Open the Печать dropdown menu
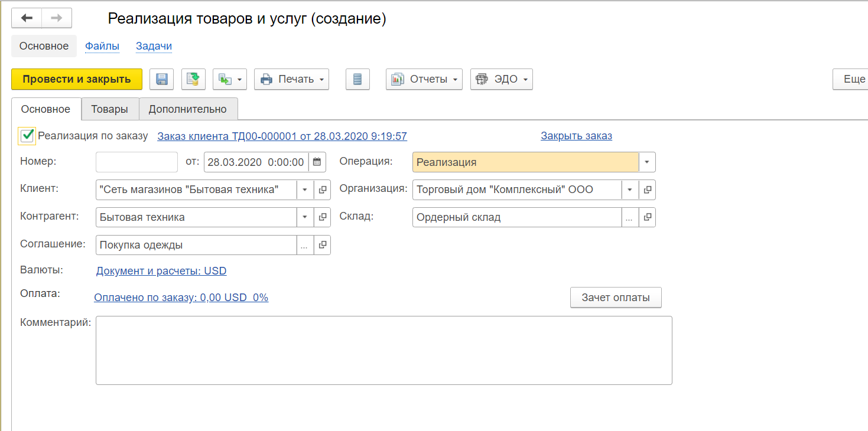This screenshot has height=431, width=868. [291, 79]
